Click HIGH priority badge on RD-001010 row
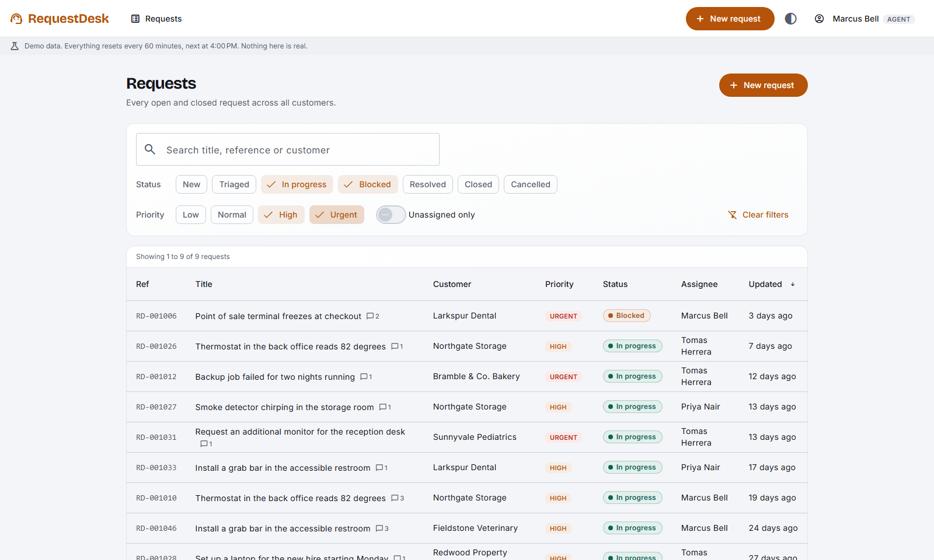 [558, 498]
